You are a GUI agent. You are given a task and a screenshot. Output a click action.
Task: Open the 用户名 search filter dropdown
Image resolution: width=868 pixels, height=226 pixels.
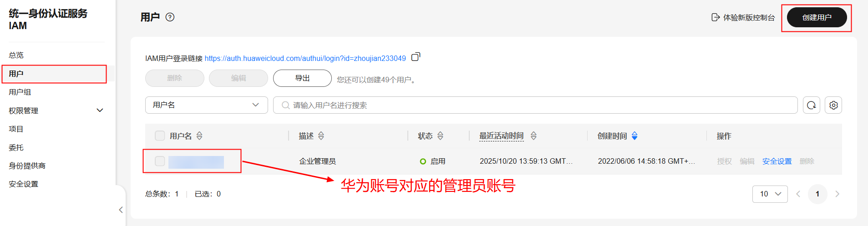[207, 105]
